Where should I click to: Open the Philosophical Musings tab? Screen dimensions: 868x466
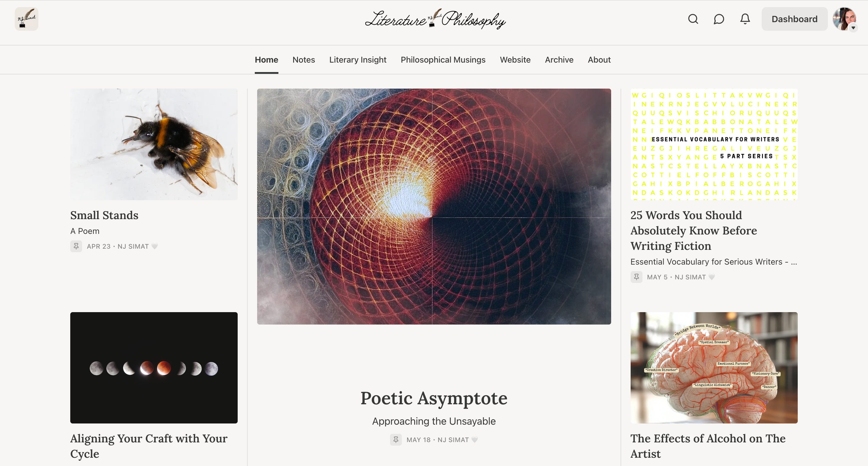point(443,60)
